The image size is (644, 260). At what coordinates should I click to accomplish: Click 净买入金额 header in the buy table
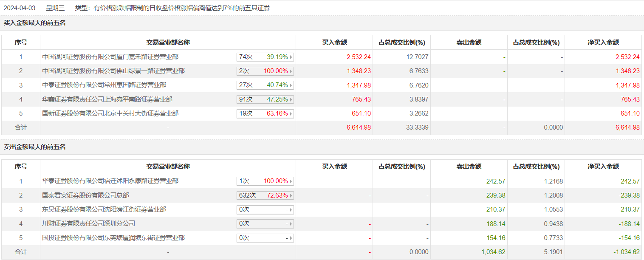point(603,42)
